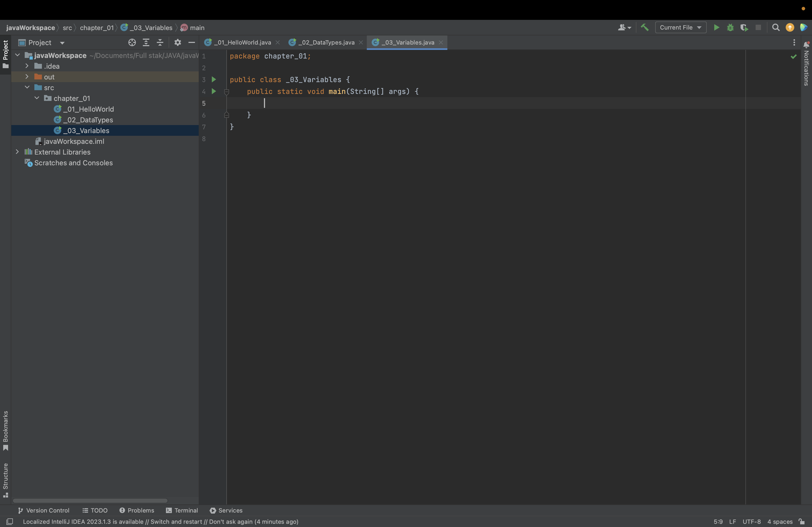Start debugging with the bug icon
Image resolution: width=812 pixels, height=527 pixels.
pyautogui.click(x=730, y=27)
